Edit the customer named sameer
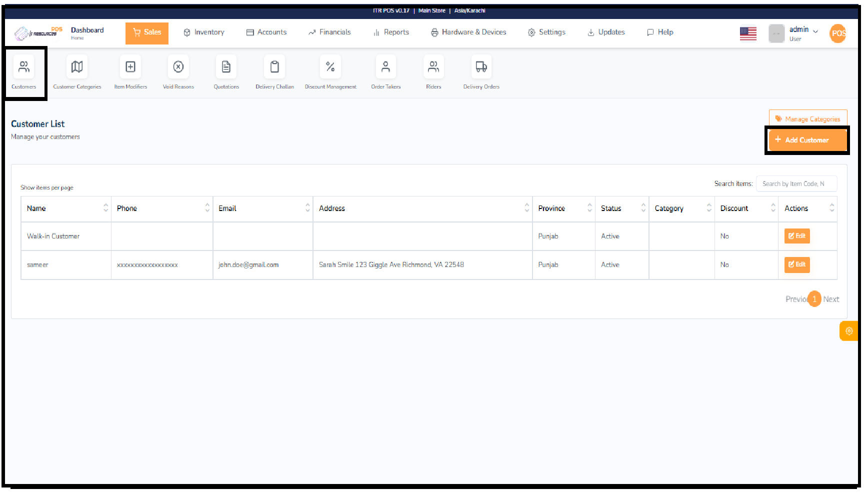The image size is (868, 496). coord(796,264)
